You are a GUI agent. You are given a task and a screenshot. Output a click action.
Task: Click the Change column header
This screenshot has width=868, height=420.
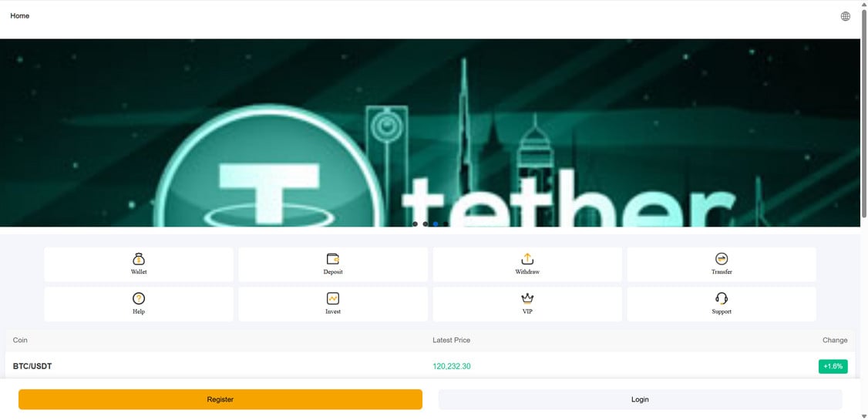click(x=835, y=341)
